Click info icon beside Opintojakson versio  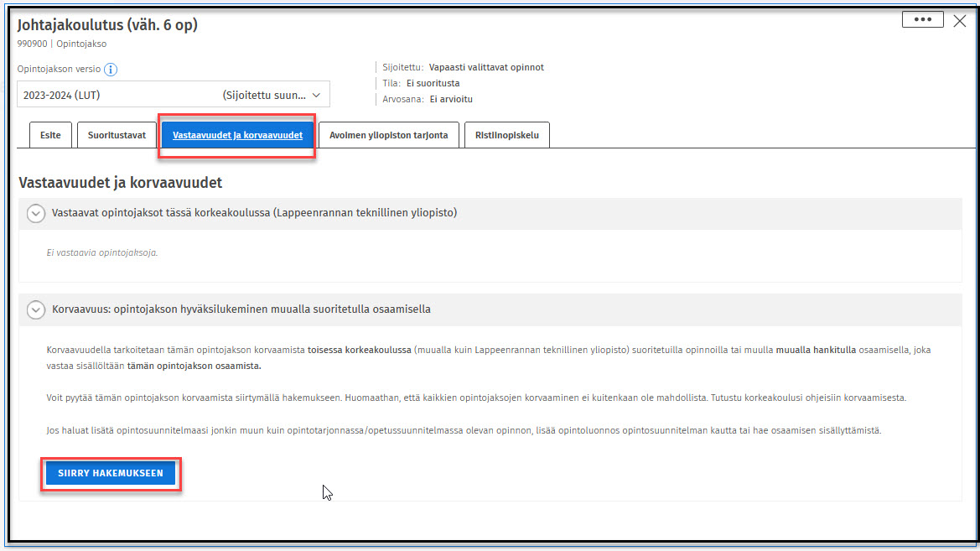point(111,70)
